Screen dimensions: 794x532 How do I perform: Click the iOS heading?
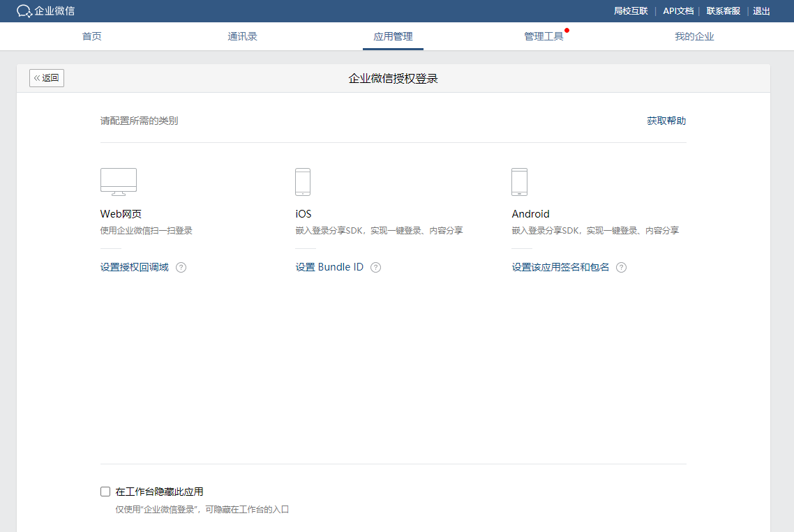304,214
